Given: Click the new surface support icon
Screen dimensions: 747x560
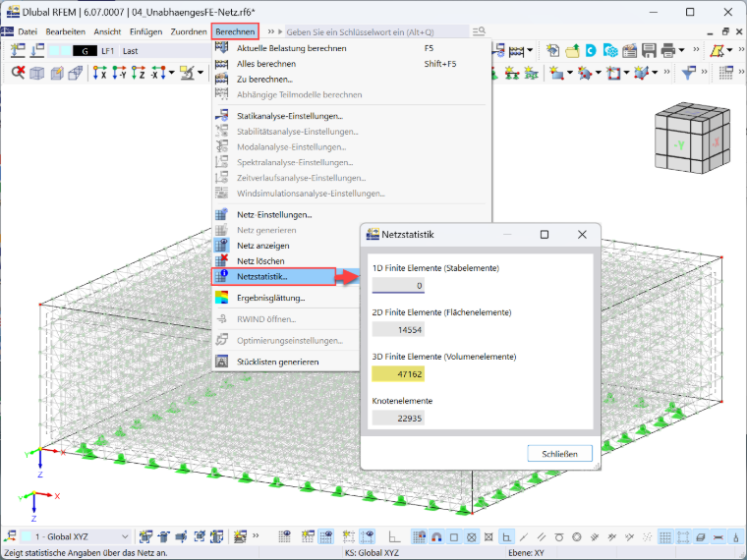Looking at the screenshot, I should point(531,73).
